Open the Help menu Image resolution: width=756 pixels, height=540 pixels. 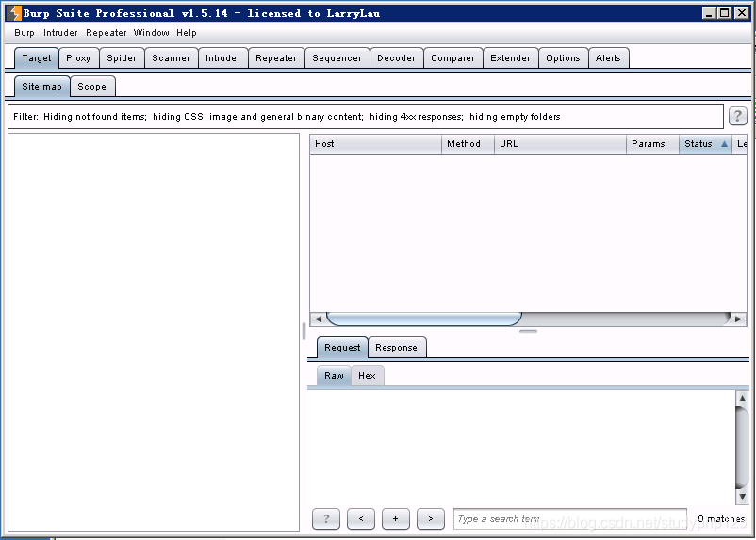[186, 33]
